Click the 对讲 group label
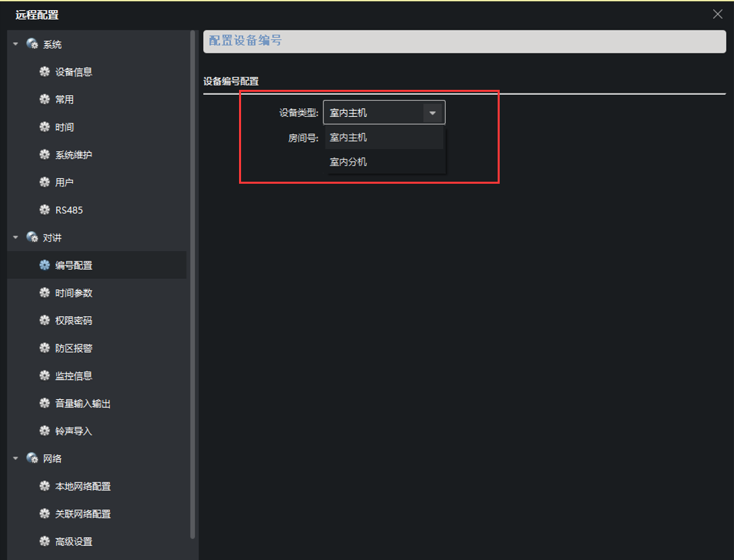The image size is (734, 560). coord(52,237)
